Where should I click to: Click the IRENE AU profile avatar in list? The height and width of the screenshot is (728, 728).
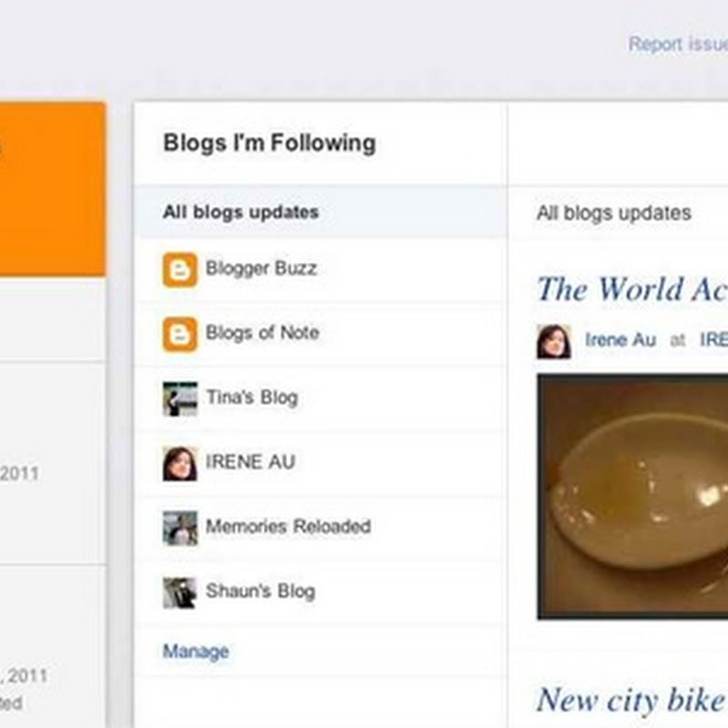click(179, 463)
